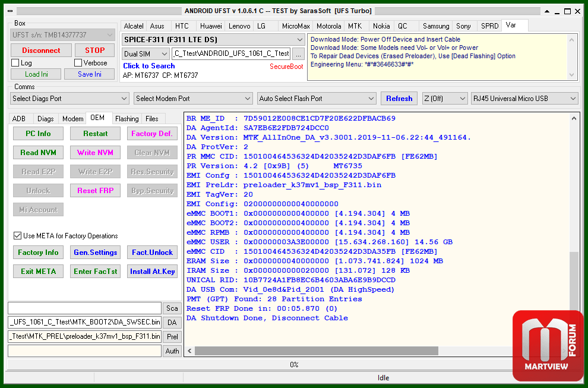Open the UFST serial number dropdown
Image resolution: width=588 pixels, height=388 pixels.
coord(62,35)
